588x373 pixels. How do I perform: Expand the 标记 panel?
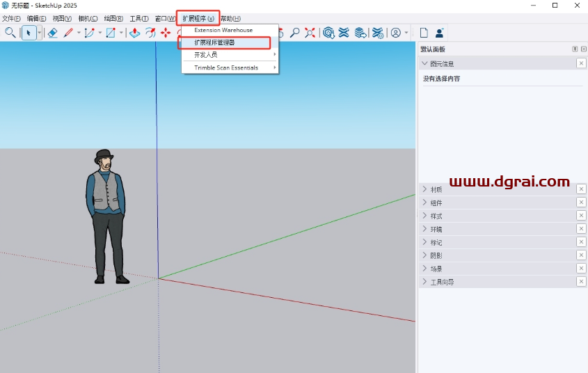click(424, 241)
